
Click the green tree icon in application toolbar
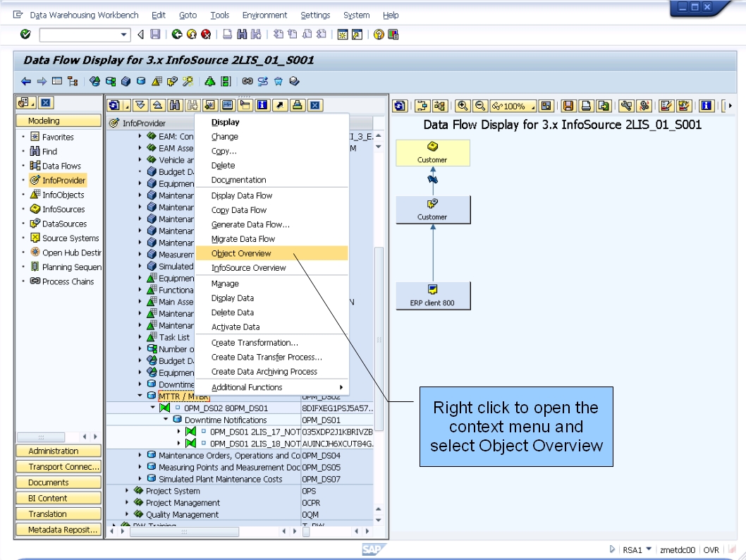pyautogui.click(x=209, y=81)
